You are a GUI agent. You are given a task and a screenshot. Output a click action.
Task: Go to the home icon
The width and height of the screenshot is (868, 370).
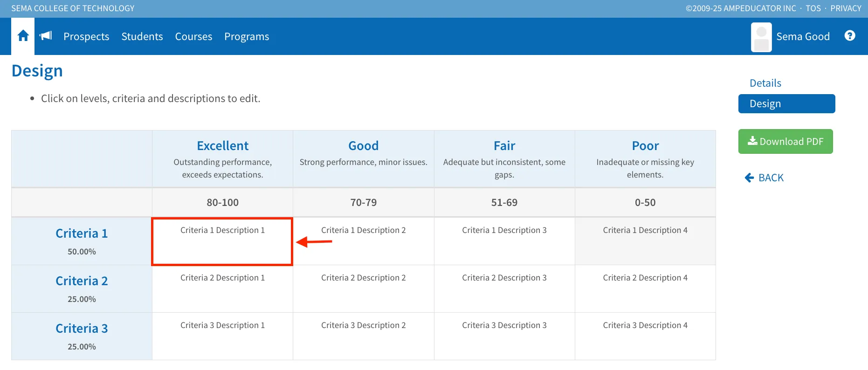pyautogui.click(x=23, y=36)
